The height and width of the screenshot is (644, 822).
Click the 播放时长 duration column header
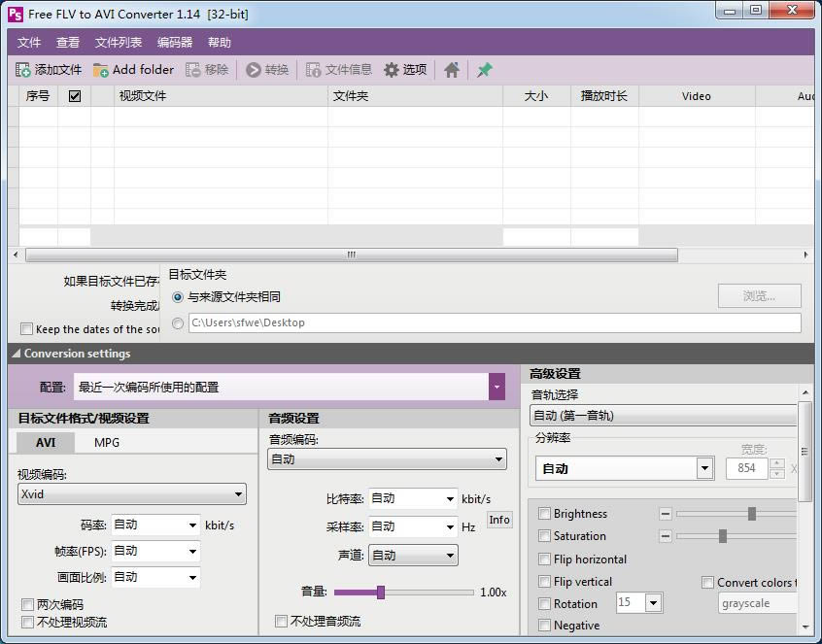point(604,96)
